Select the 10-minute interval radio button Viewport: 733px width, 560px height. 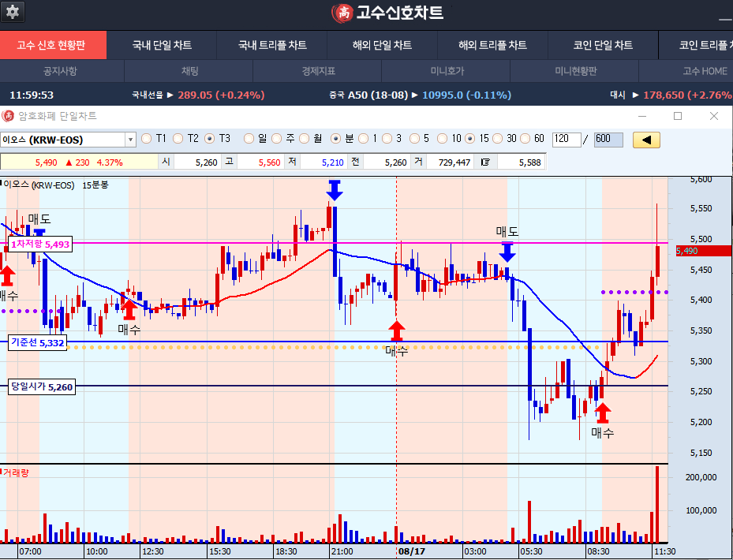442,139
